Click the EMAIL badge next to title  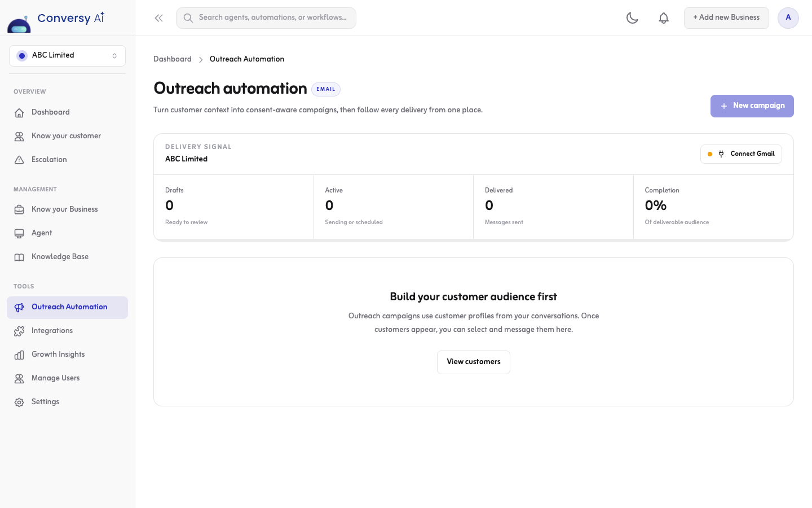pos(326,89)
